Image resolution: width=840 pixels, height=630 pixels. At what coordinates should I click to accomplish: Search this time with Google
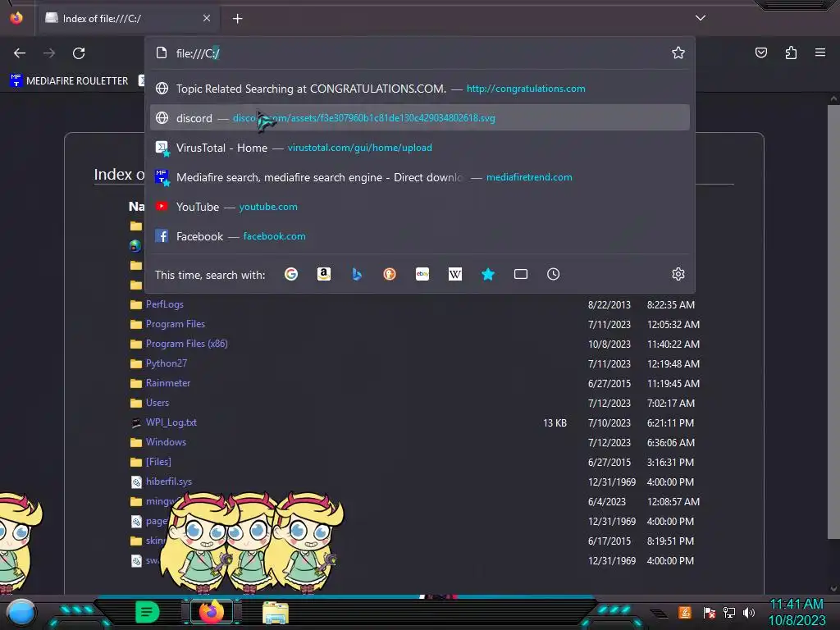point(291,274)
